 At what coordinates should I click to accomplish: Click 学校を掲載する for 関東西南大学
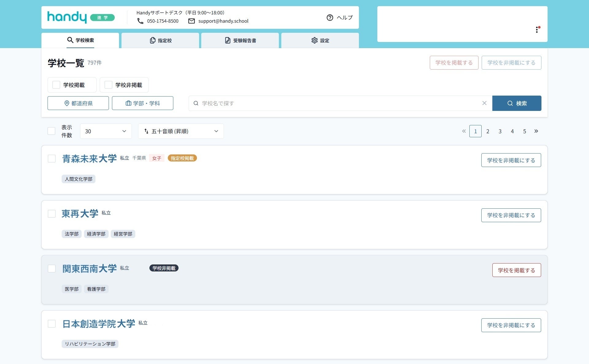(516, 270)
